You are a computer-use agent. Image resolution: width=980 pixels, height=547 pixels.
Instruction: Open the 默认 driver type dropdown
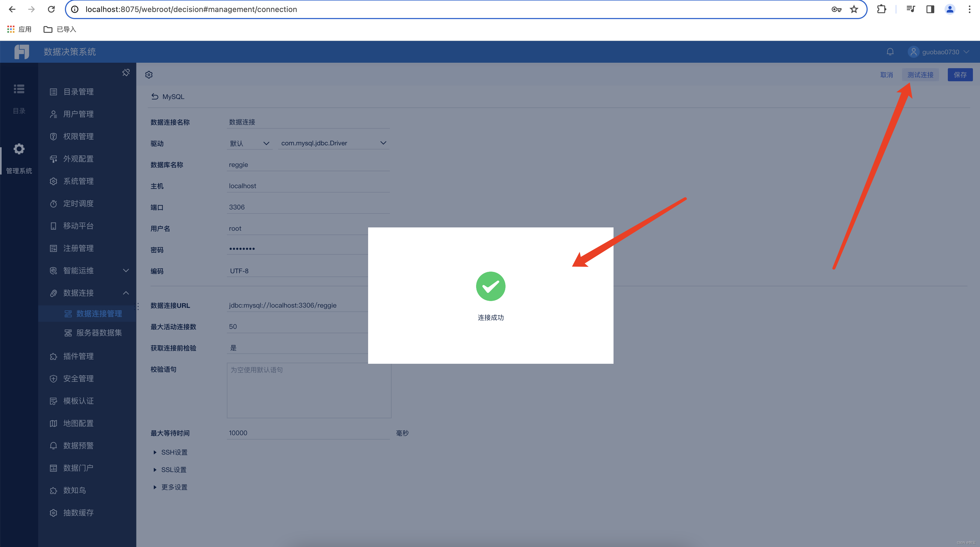coord(249,143)
